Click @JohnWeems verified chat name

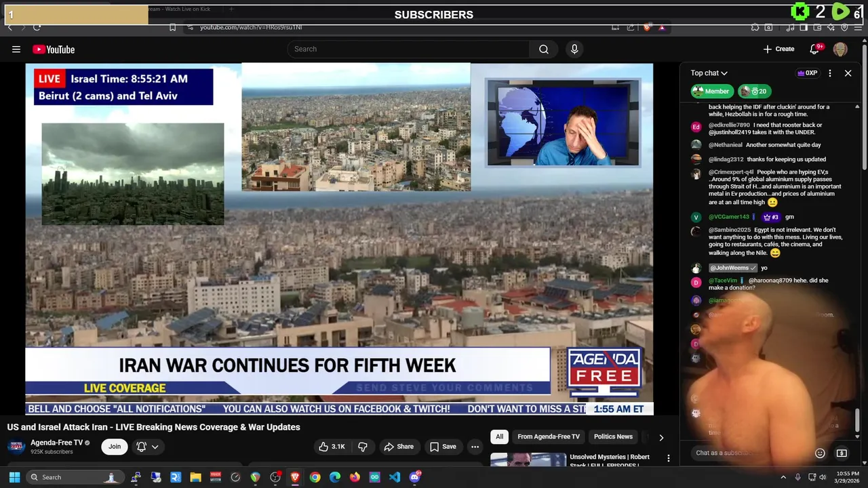tap(733, 268)
